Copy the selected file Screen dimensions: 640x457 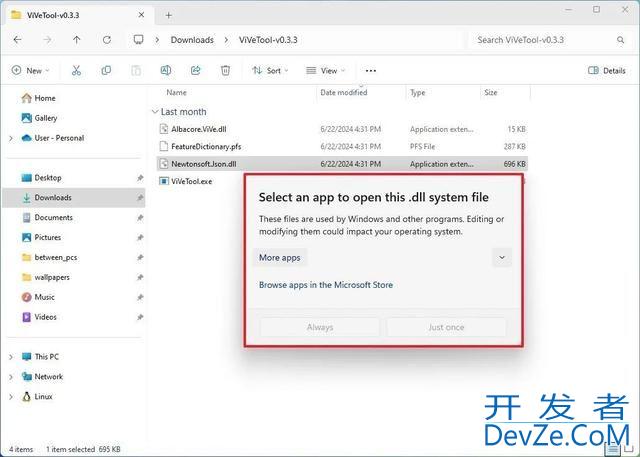[106, 71]
